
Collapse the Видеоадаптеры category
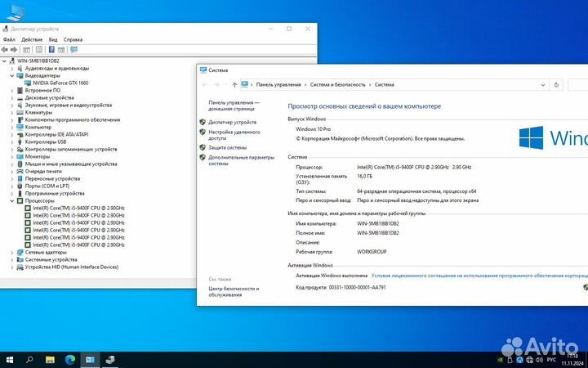pyautogui.click(x=12, y=75)
